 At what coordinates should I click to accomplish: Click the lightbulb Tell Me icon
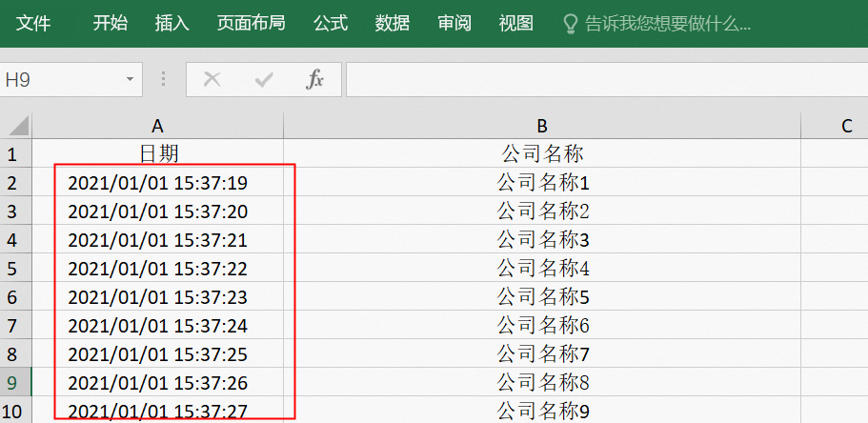tap(571, 23)
